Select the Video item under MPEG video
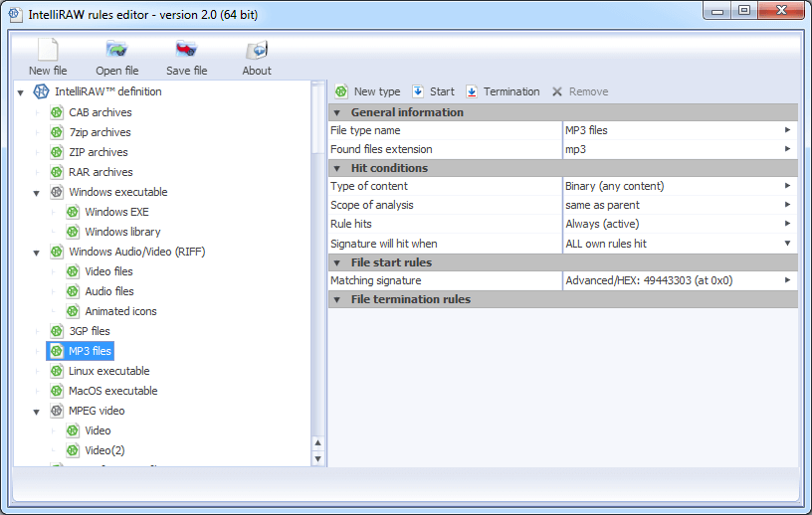812x515 pixels. click(98, 430)
